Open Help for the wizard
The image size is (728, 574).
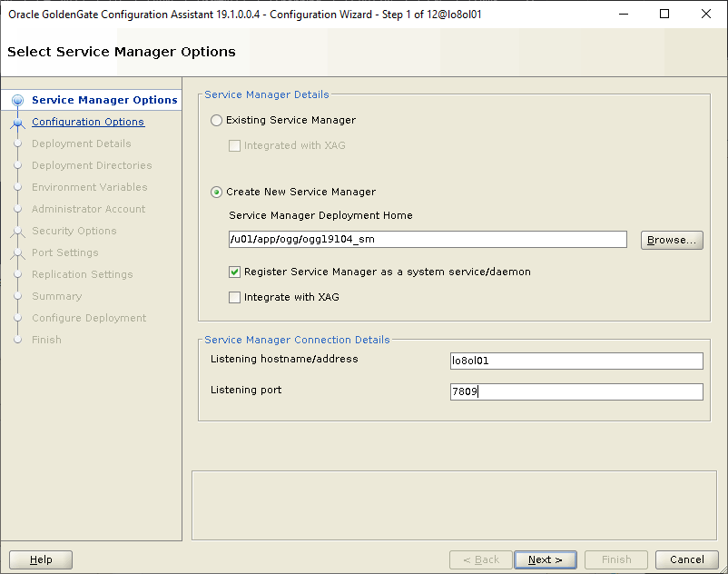pos(41,559)
